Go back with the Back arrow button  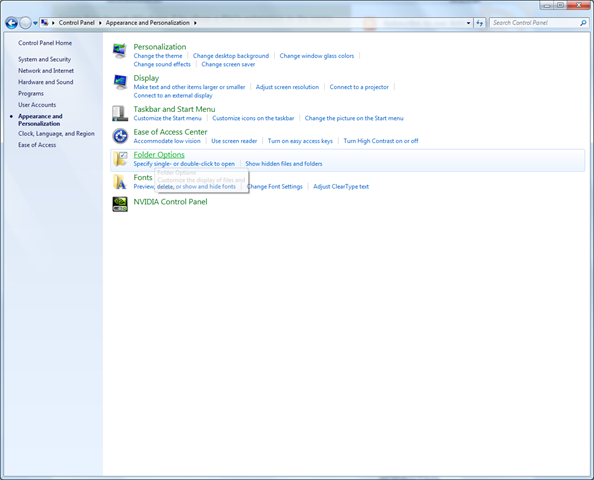coord(12,23)
